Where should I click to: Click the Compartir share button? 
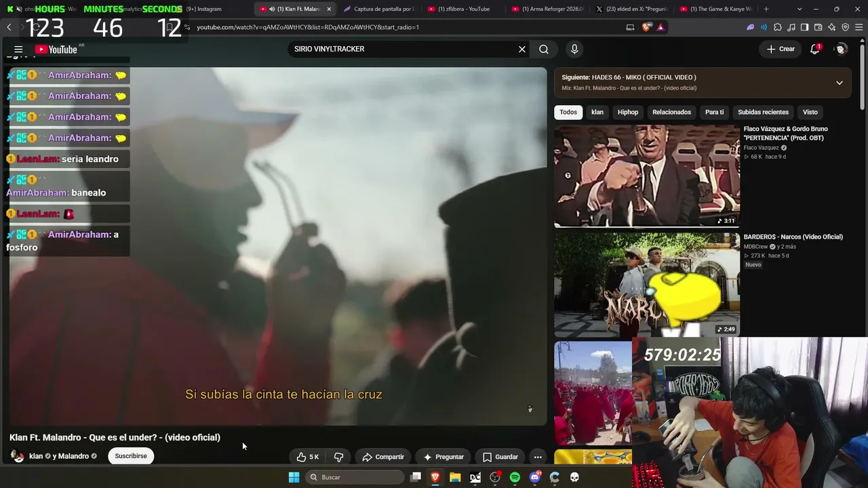coord(383,457)
